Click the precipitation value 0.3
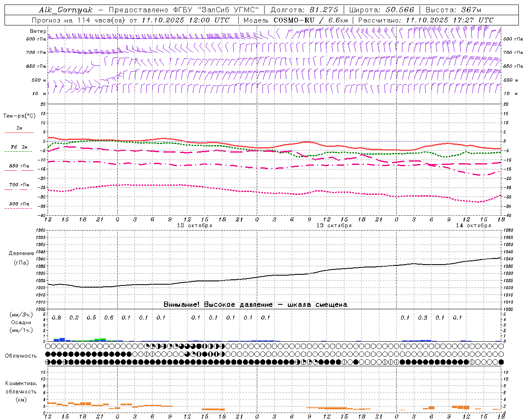This screenshot has width=525, height=420. pyautogui.click(x=422, y=318)
